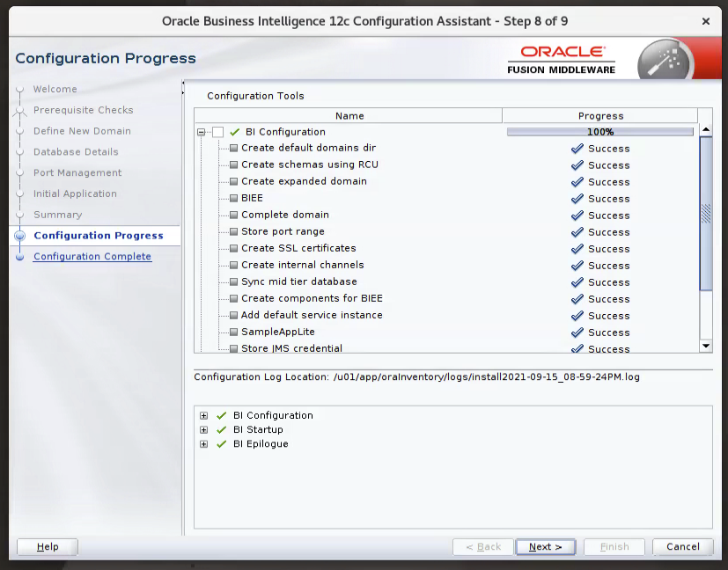Collapse the BI Configuration tree node
728x570 pixels.
(201, 132)
